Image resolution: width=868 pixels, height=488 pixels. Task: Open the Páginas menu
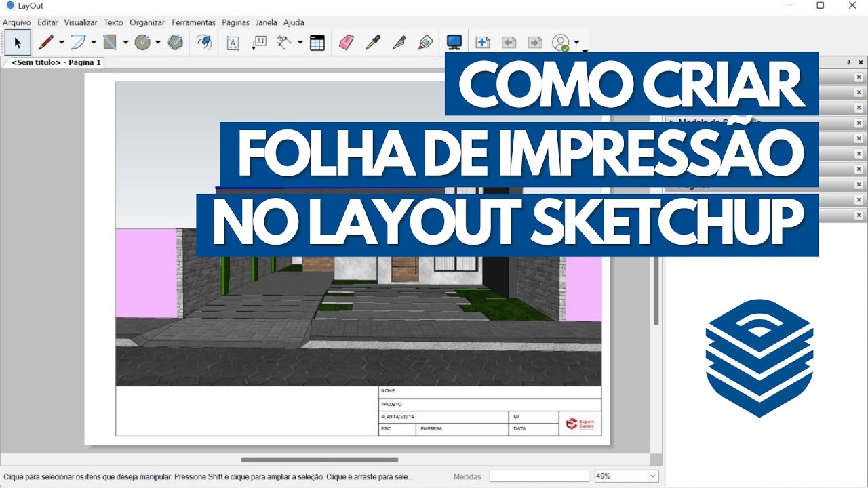click(235, 22)
